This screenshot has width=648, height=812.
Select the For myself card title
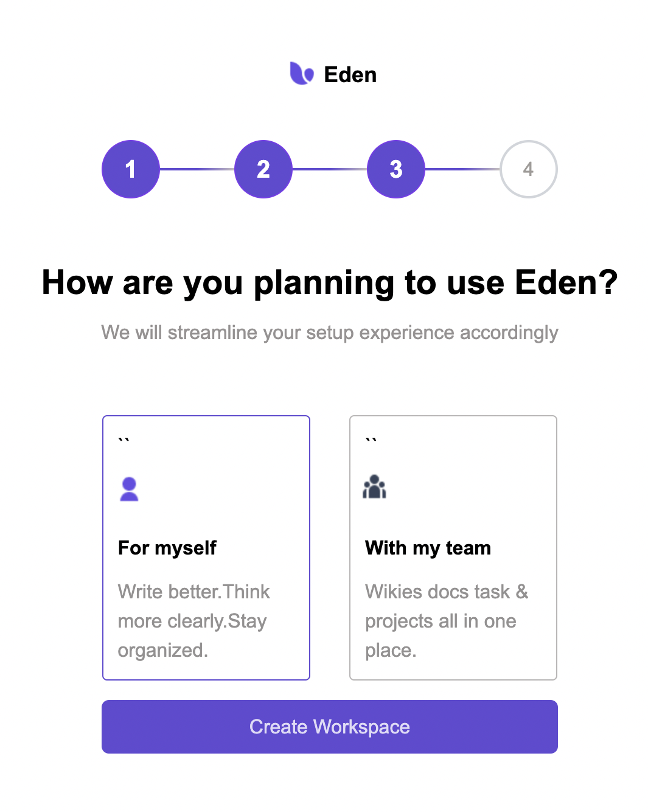click(x=167, y=547)
